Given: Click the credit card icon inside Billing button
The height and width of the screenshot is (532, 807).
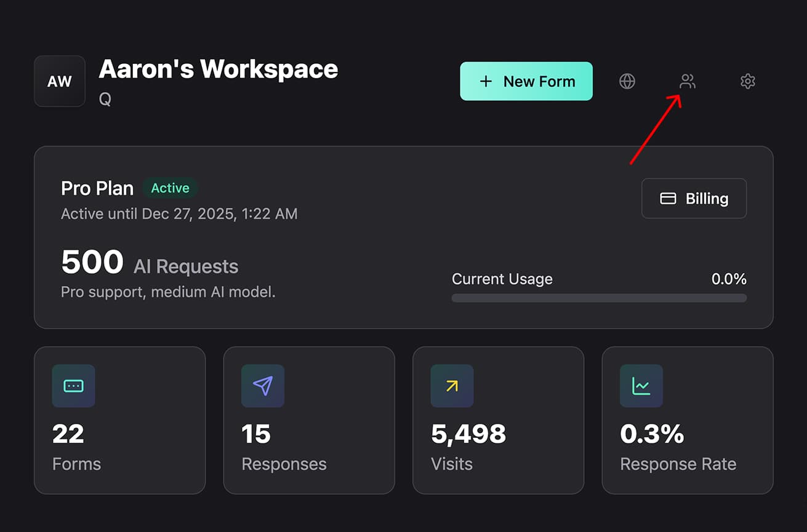Looking at the screenshot, I should (x=668, y=198).
